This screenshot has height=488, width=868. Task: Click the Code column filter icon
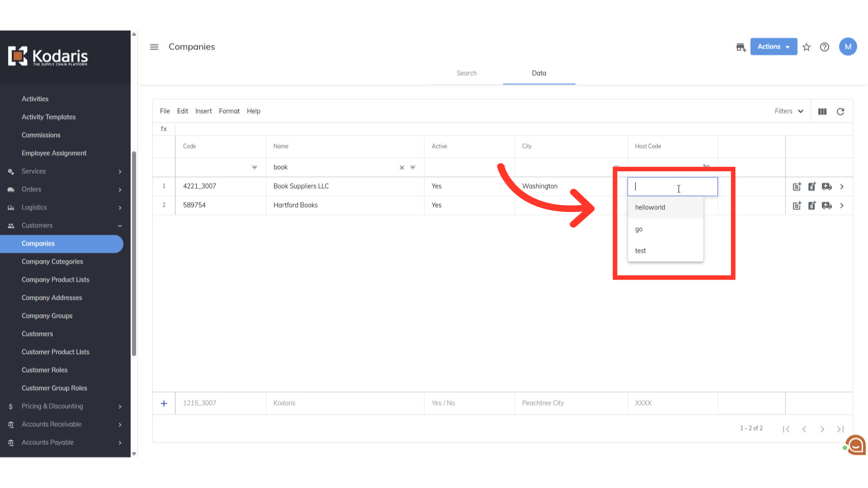tap(255, 168)
